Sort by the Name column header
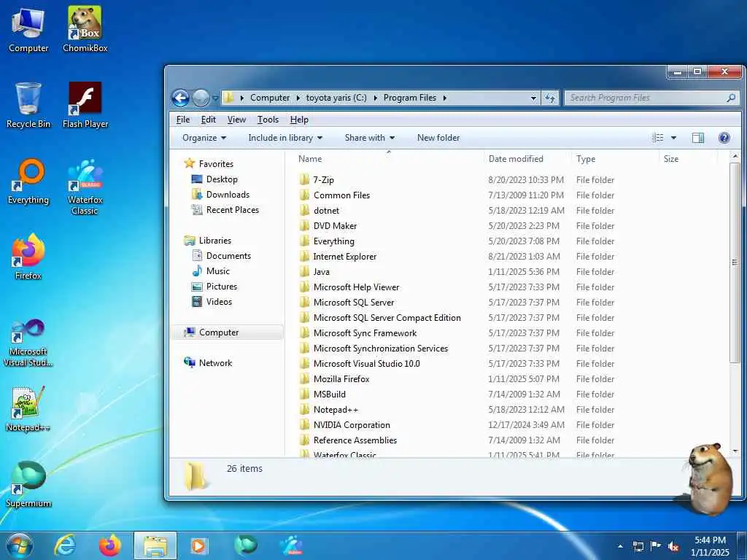Viewport: 747px width, 560px height. pyautogui.click(x=388, y=159)
